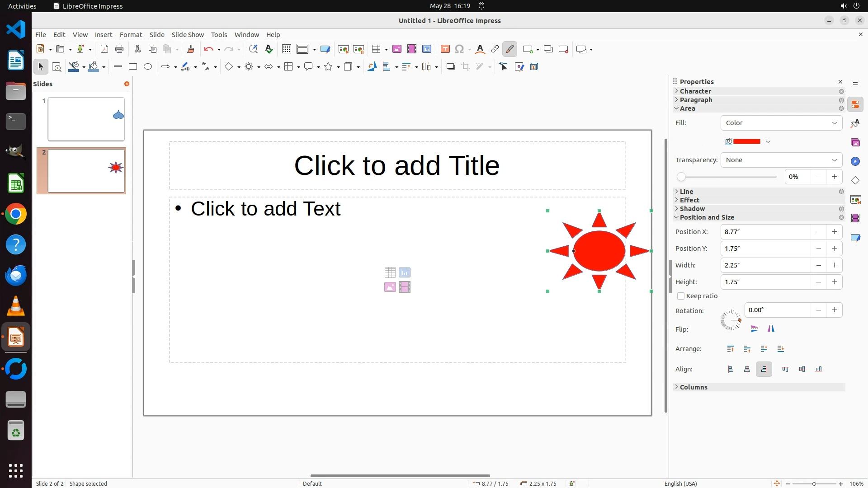
Task: Open the Transparency None dropdown
Action: tap(781, 160)
